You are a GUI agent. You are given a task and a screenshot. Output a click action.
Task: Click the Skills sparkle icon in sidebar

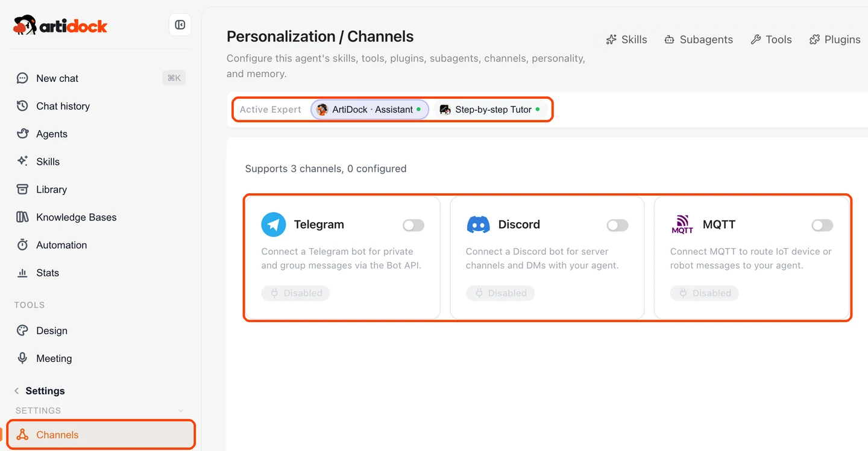[22, 161]
